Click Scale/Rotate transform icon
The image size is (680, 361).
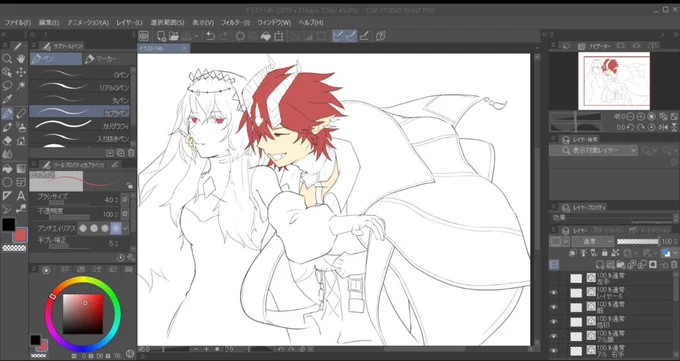[x=278, y=36]
